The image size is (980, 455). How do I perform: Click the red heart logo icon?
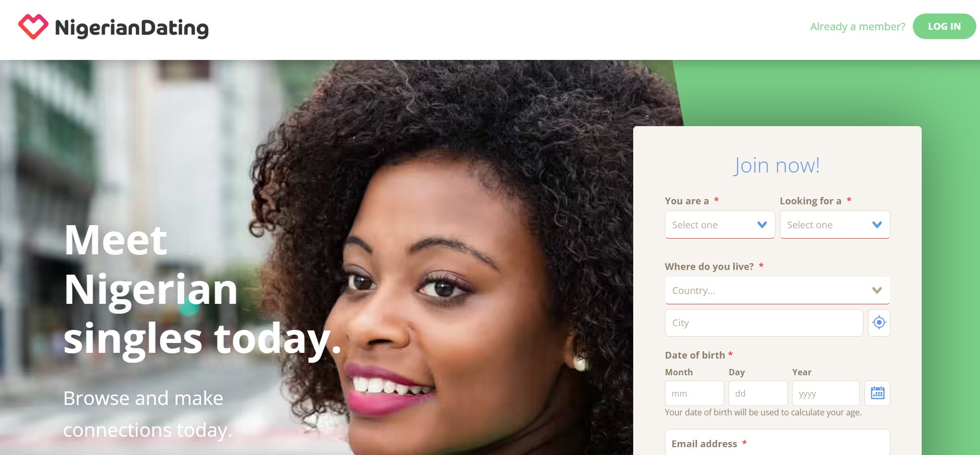33,27
